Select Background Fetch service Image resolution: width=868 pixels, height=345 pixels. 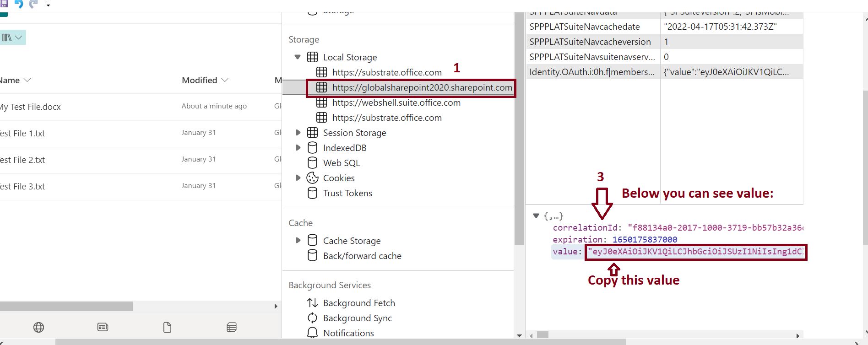coord(359,303)
